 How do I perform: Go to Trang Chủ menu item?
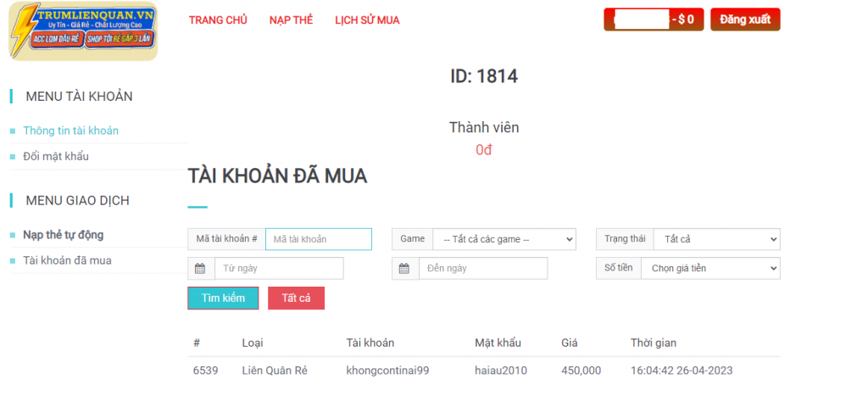pyautogui.click(x=218, y=20)
